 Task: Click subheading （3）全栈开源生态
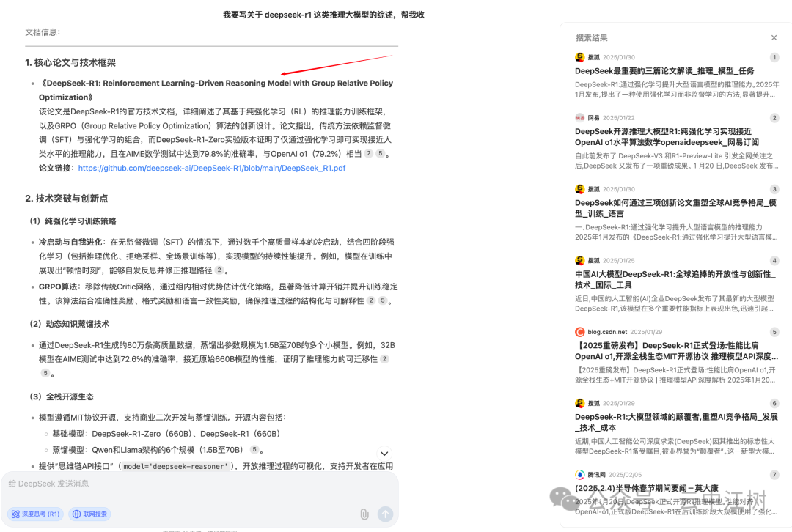point(62,396)
